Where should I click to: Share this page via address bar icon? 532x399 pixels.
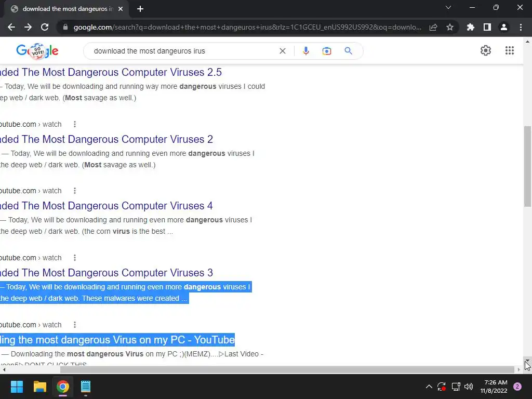(x=433, y=27)
